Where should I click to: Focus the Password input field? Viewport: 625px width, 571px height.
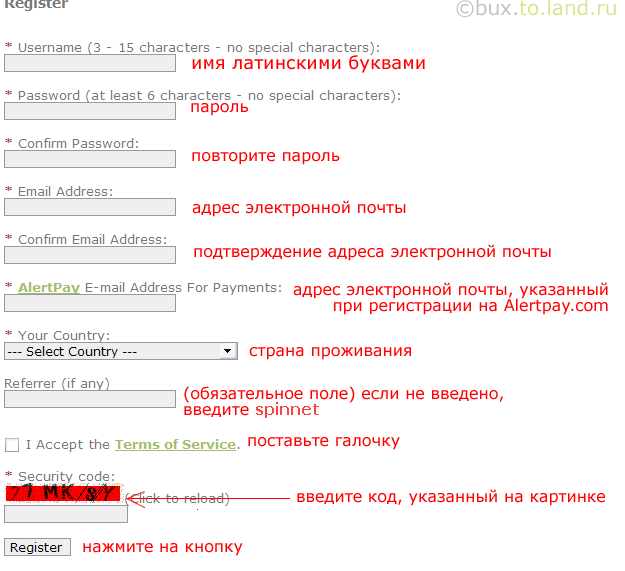[x=90, y=111]
